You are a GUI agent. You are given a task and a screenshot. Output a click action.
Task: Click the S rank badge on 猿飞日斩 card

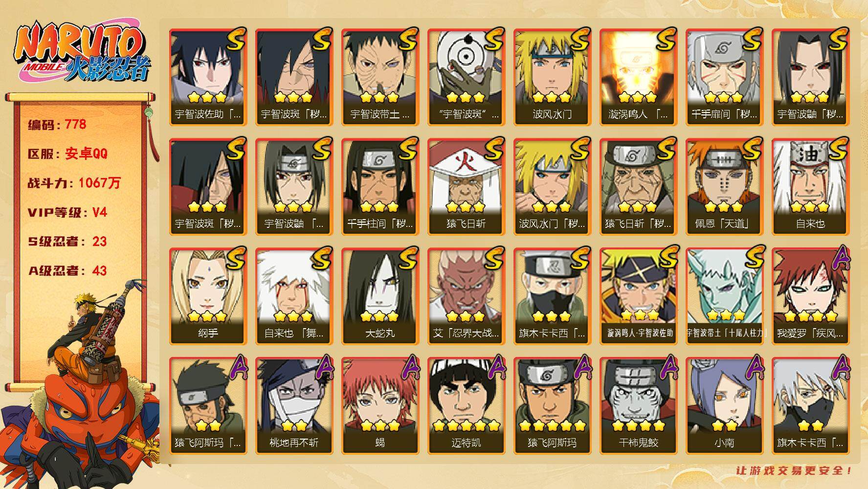[493, 149]
